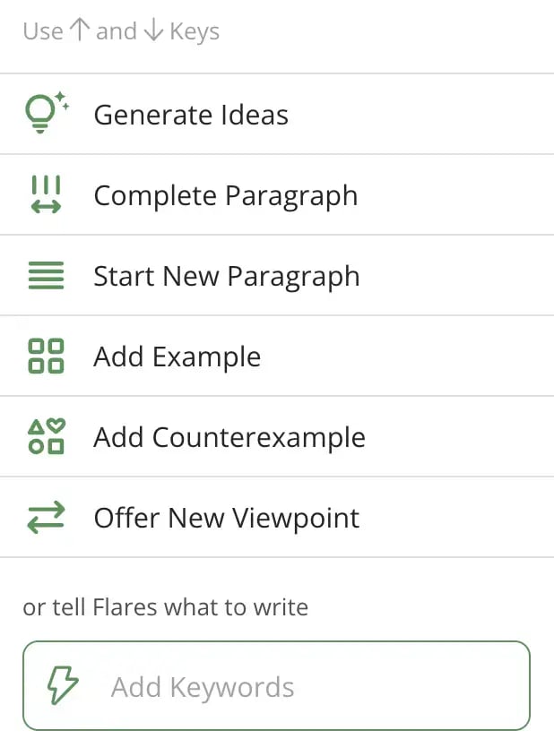Pick the Start New Paragraph option
The height and width of the screenshot is (756, 554).
(x=226, y=276)
